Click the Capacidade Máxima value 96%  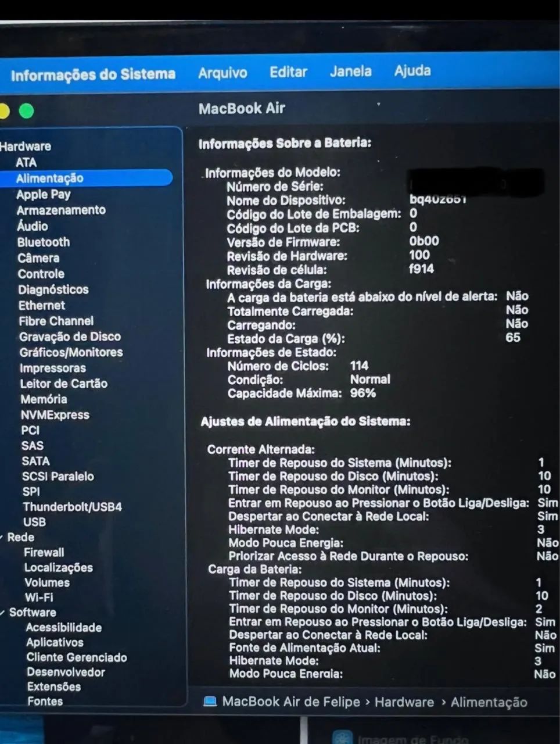(x=362, y=393)
